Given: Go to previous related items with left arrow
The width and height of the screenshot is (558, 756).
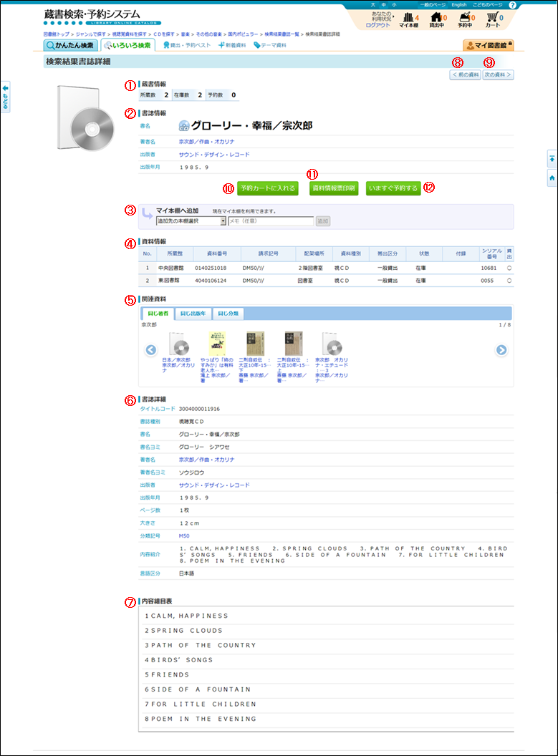Looking at the screenshot, I should click(151, 350).
